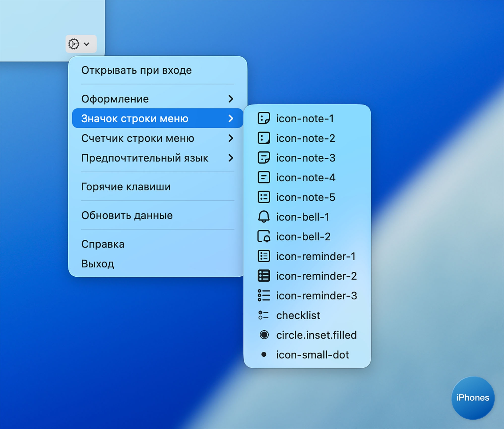The image size is (504, 429).
Task: Click "Обновить данные" to refresh data
Action: pyautogui.click(x=127, y=215)
